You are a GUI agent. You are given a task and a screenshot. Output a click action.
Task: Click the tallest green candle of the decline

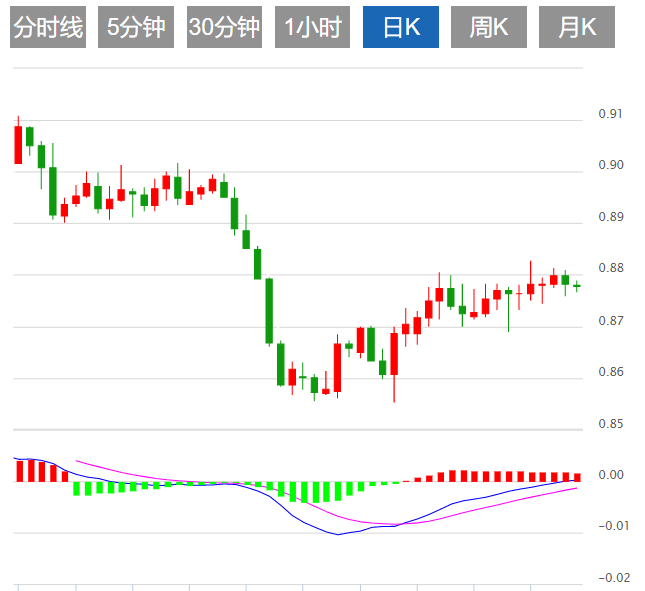click(269, 311)
